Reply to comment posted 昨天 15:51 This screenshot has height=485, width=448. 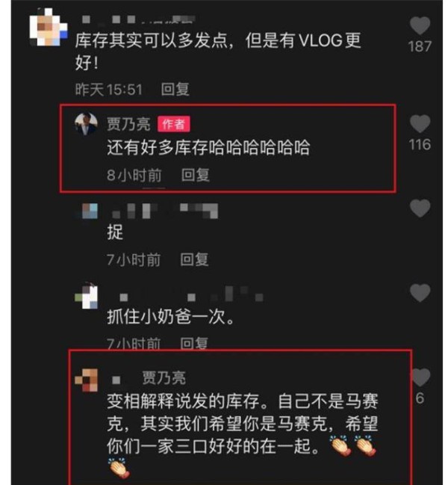(175, 90)
